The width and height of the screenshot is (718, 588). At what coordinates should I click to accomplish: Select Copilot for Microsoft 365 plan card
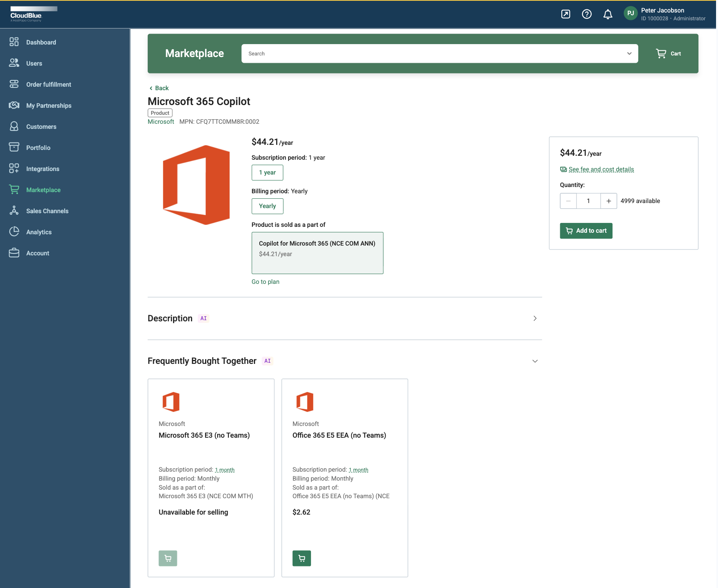tap(317, 253)
